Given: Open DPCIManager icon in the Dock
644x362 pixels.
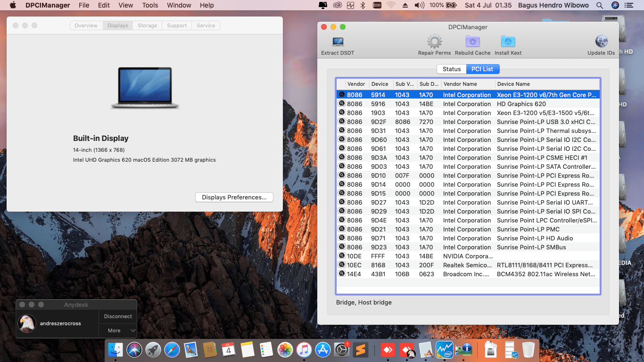Looking at the screenshot, I should coord(463,350).
